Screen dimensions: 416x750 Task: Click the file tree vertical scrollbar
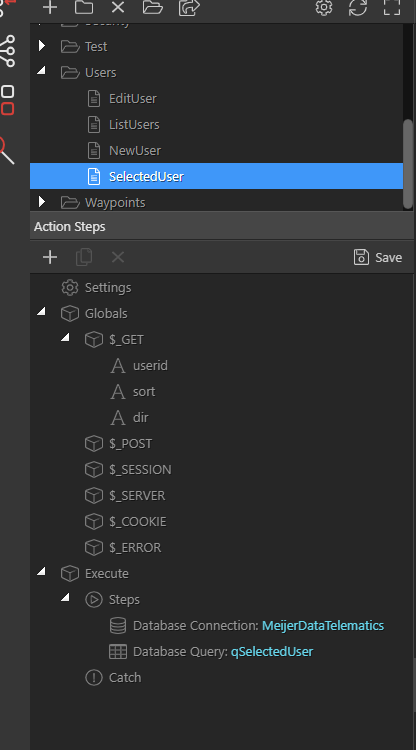pyautogui.click(x=408, y=164)
